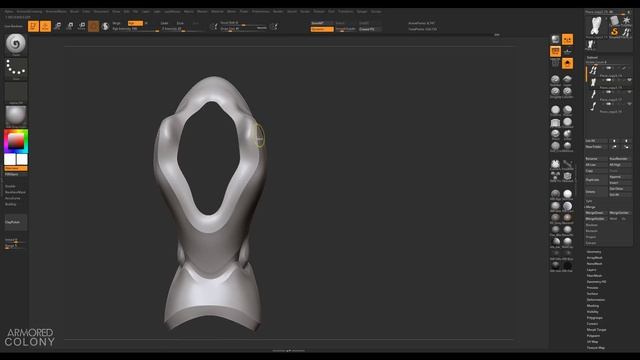Select the fourth subtool in the list
The image size is (640, 360).
tap(593, 106)
